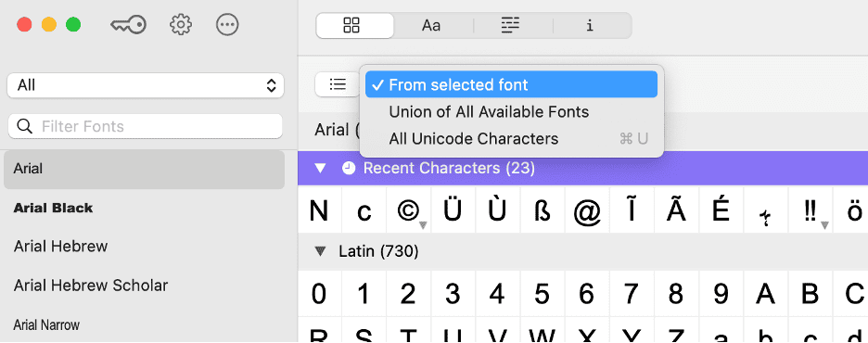Click the Latin letter B cell

click(811, 293)
